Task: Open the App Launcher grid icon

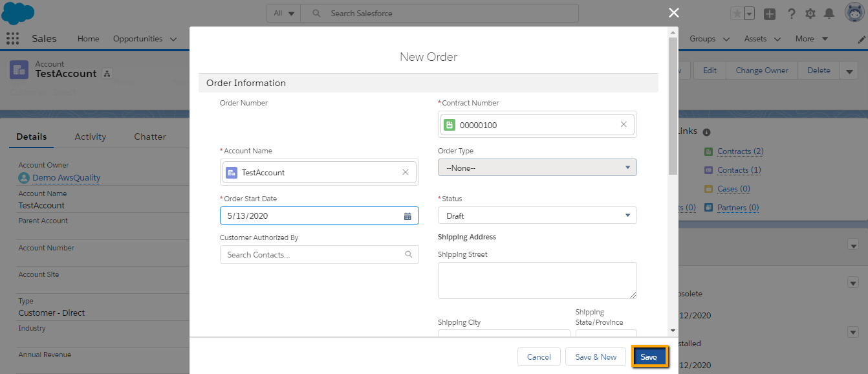Action: coord(12,39)
